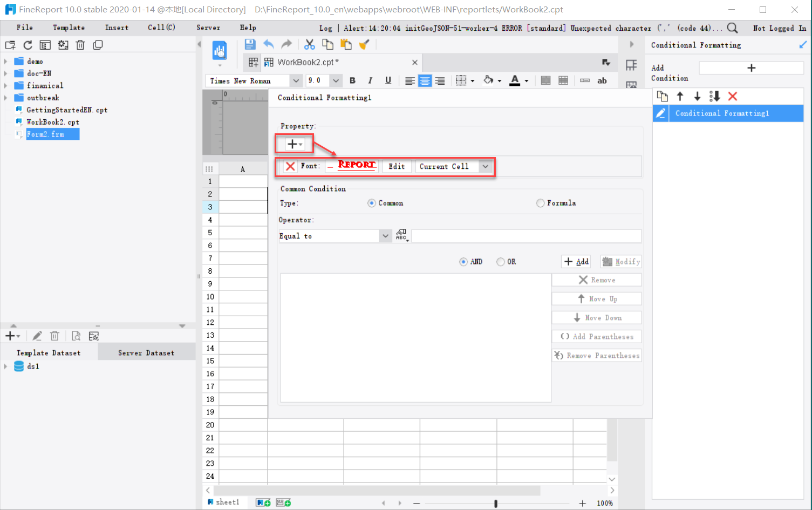Click the Add Parentheses button
812x510 pixels.
coord(597,336)
